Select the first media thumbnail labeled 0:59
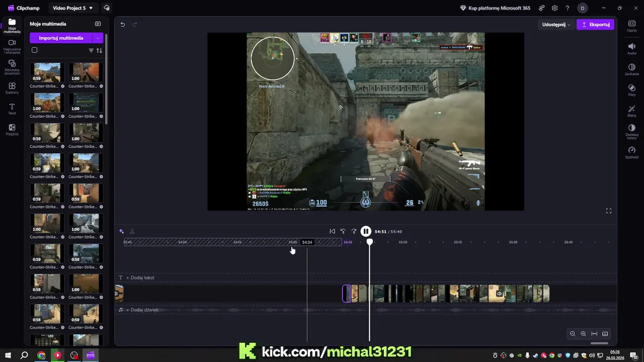The width and height of the screenshot is (644, 362). tap(46, 72)
